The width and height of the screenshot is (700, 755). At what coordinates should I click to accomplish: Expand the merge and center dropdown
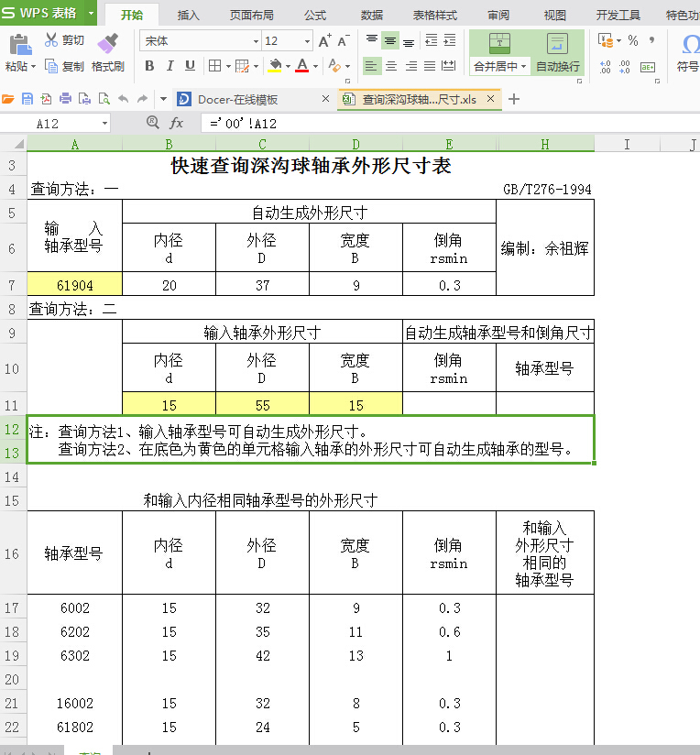coord(523,67)
